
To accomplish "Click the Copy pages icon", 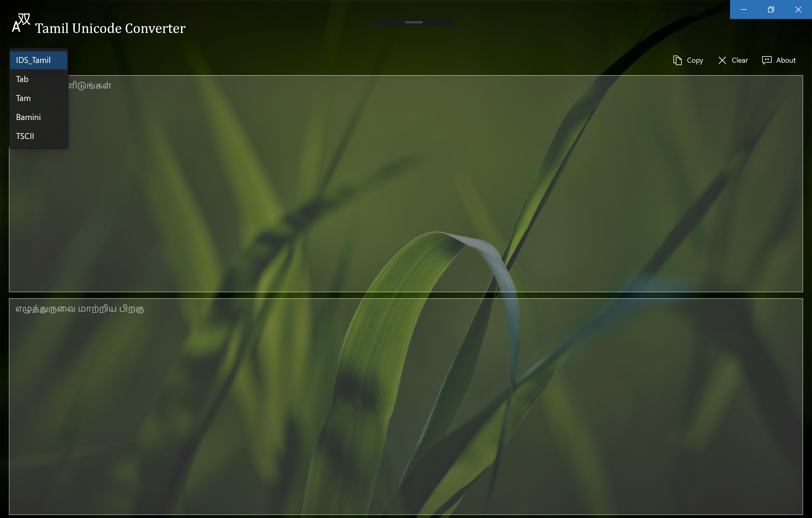I will (x=677, y=60).
